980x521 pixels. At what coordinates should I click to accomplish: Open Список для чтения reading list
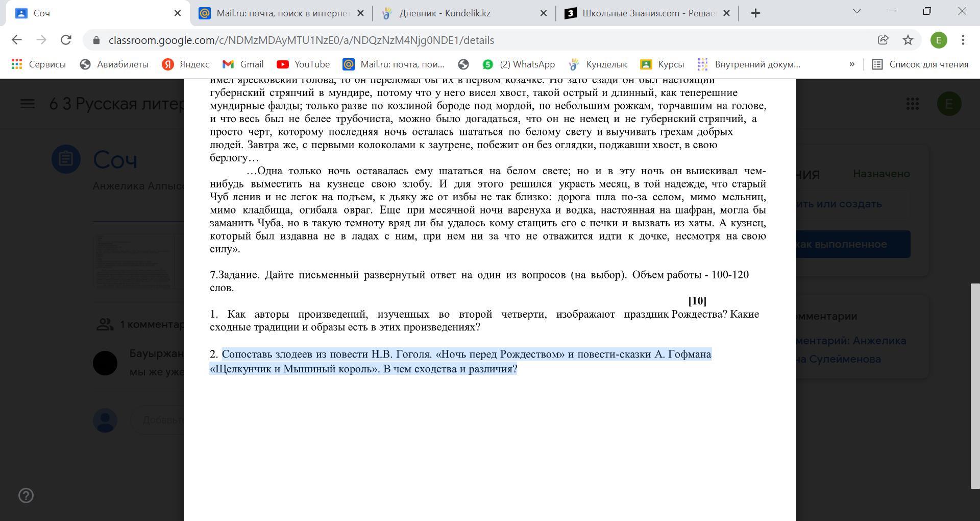pyautogui.click(x=920, y=64)
